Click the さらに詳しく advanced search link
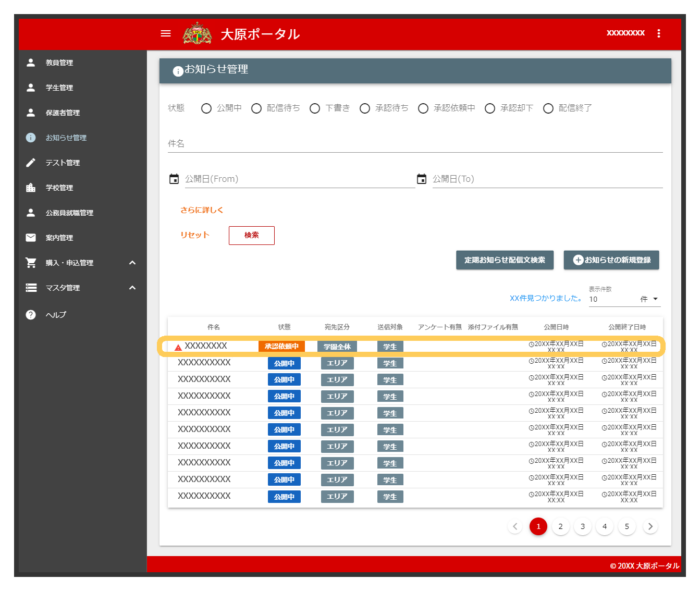The image size is (700, 591). [x=202, y=210]
